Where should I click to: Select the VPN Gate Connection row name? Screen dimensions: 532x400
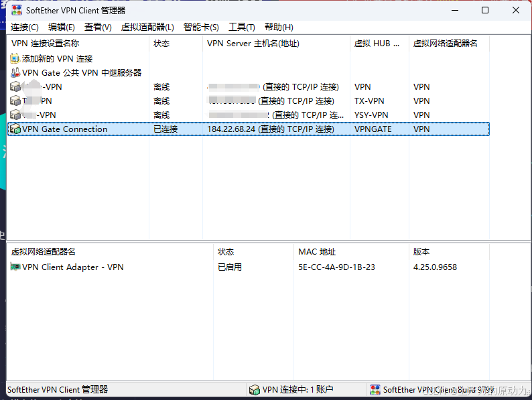(x=64, y=129)
